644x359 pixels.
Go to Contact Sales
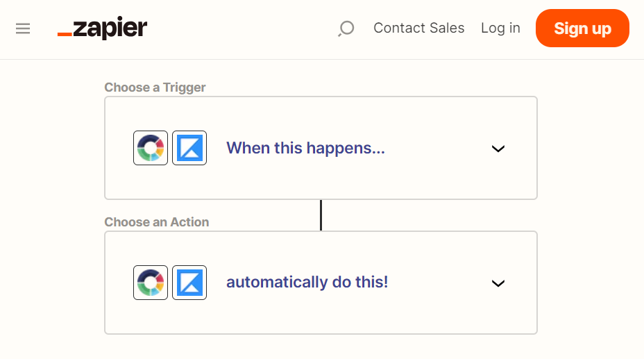[x=419, y=28]
